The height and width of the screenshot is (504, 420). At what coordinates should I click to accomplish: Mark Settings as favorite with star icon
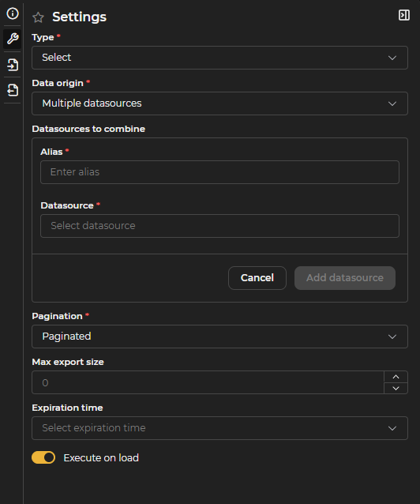[38, 17]
